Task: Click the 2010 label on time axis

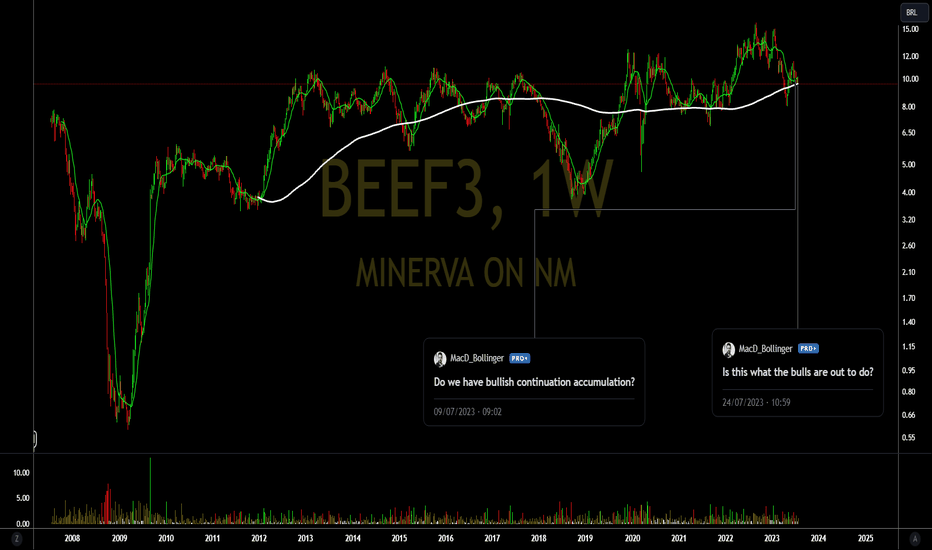Action: pos(166,539)
